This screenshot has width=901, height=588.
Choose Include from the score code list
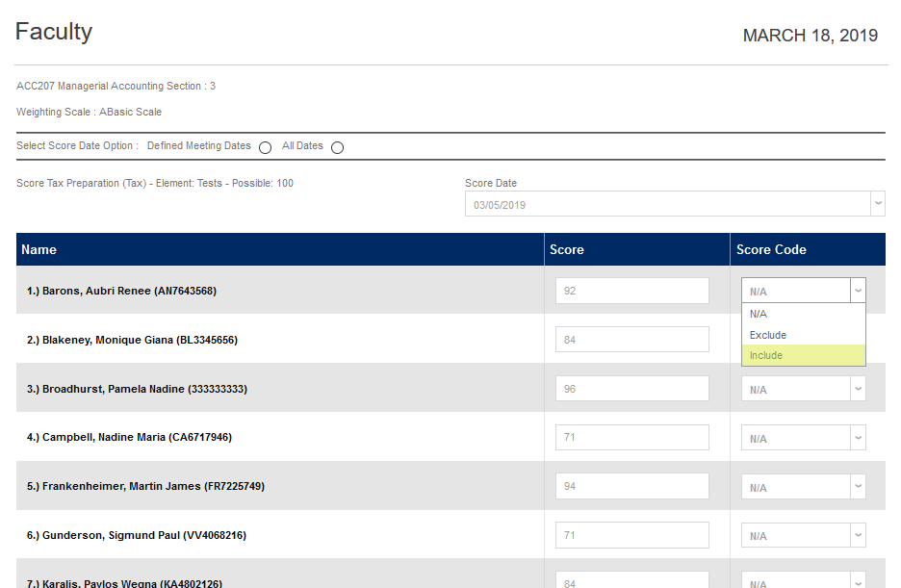coord(803,356)
